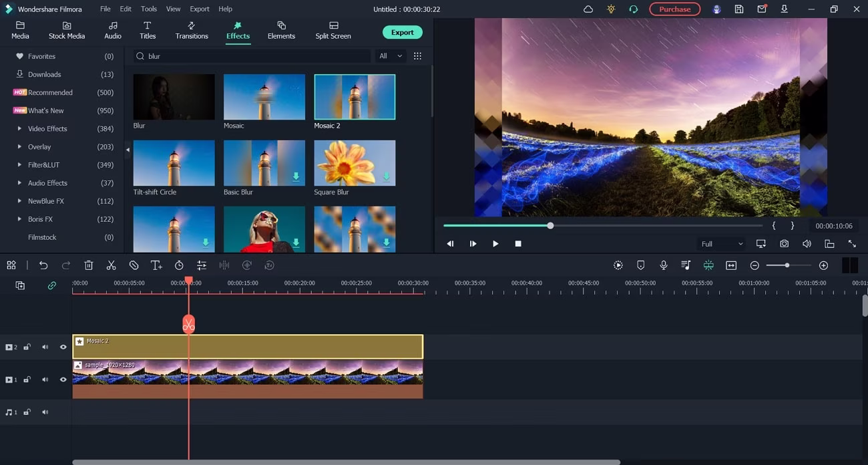Screen dimensions: 868x465
Task: Open the adjust sliders edit icon
Action: click(202, 265)
